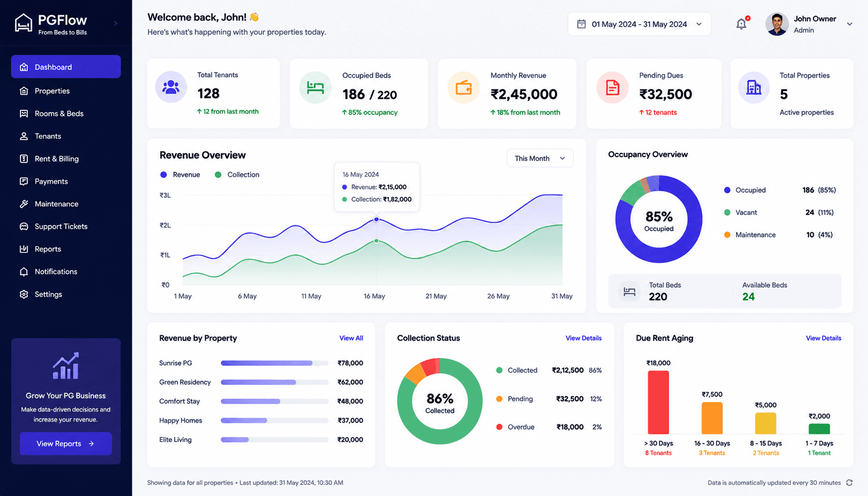Toggle the Revenue legend item
Image resolution: width=868 pixels, height=496 pixels.
[x=180, y=175]
